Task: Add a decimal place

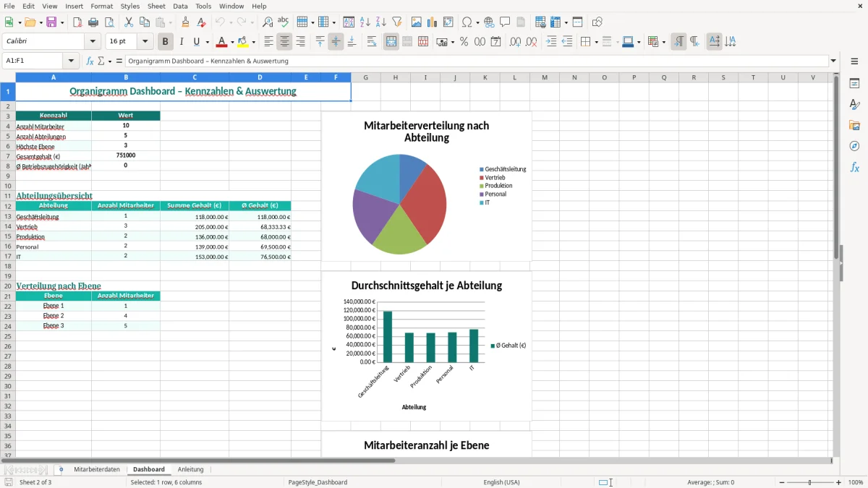Action: (x=515, y=42)
